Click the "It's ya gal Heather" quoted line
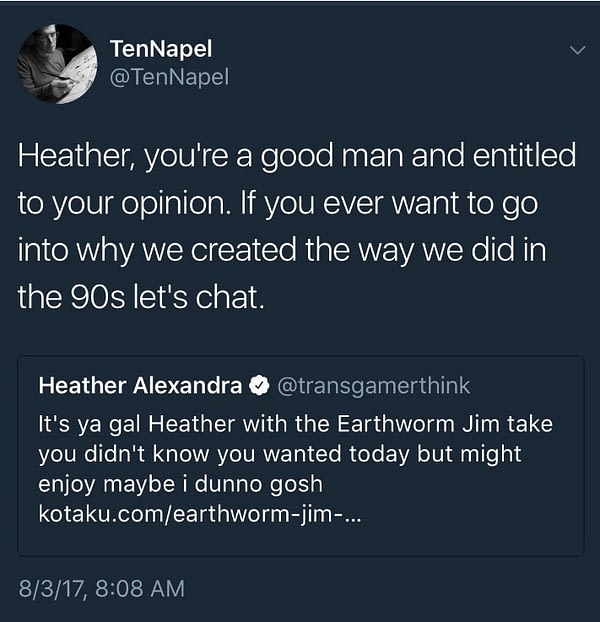The image size is (600, 622). pos(136,424)
